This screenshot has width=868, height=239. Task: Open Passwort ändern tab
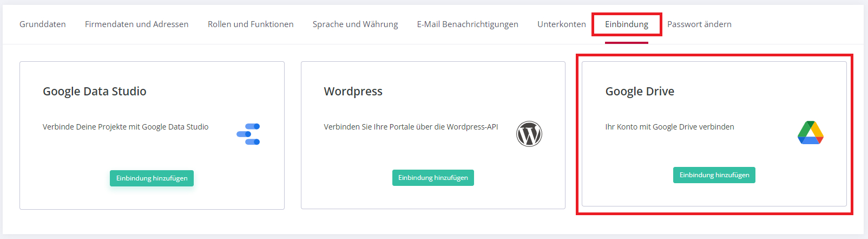coord(699,24)
